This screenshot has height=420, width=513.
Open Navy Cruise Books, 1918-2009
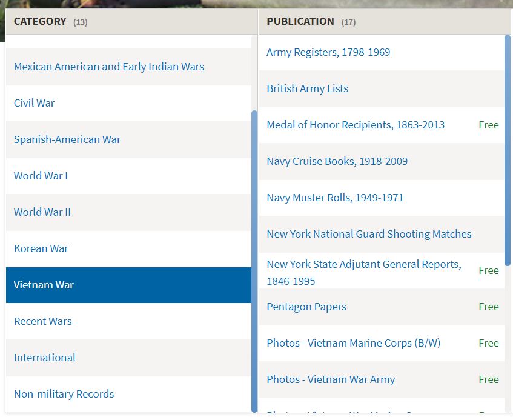click(x=337, y=161)
